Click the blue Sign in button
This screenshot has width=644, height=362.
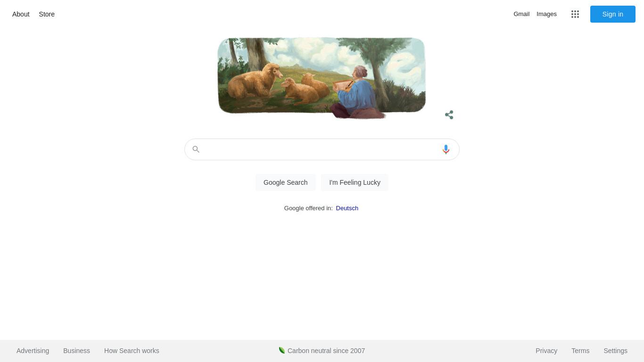[612, 14]
